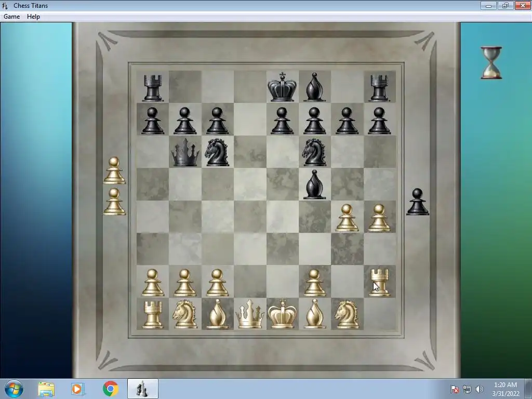Select the white queen on d1
The height and width of the screenshot is (399, 532).
tap(250, 314)
